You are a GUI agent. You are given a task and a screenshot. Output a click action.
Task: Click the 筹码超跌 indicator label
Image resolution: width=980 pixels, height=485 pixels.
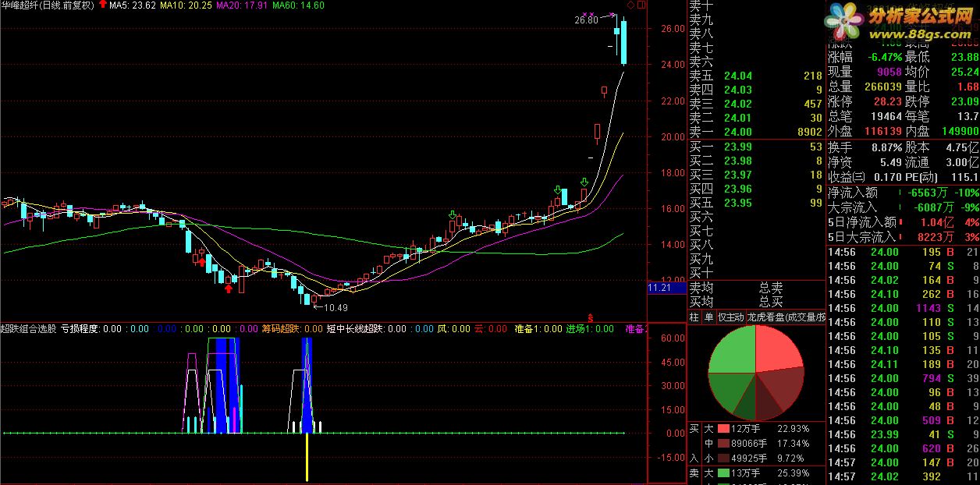280,329
